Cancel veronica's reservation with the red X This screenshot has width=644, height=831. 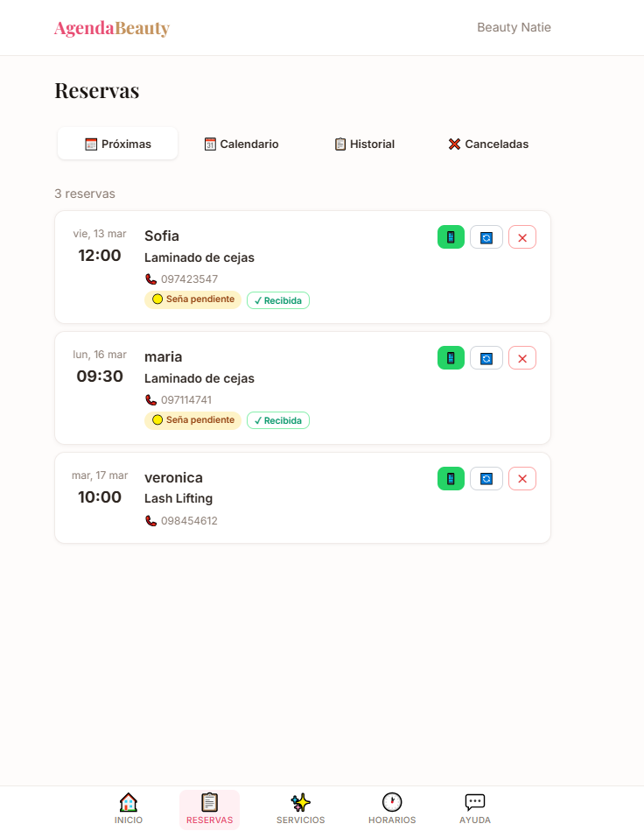click(x=522, y=478)
